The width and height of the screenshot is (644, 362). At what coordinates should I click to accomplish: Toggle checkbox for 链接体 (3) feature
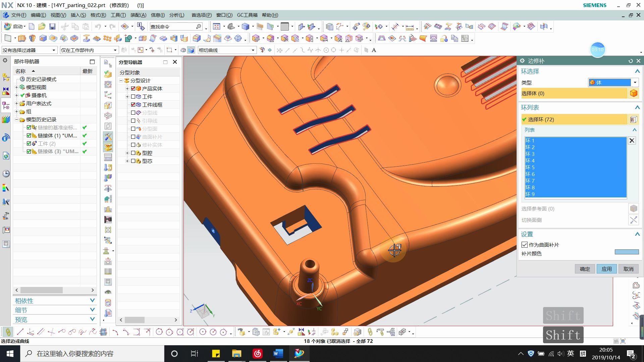[29, 152]
